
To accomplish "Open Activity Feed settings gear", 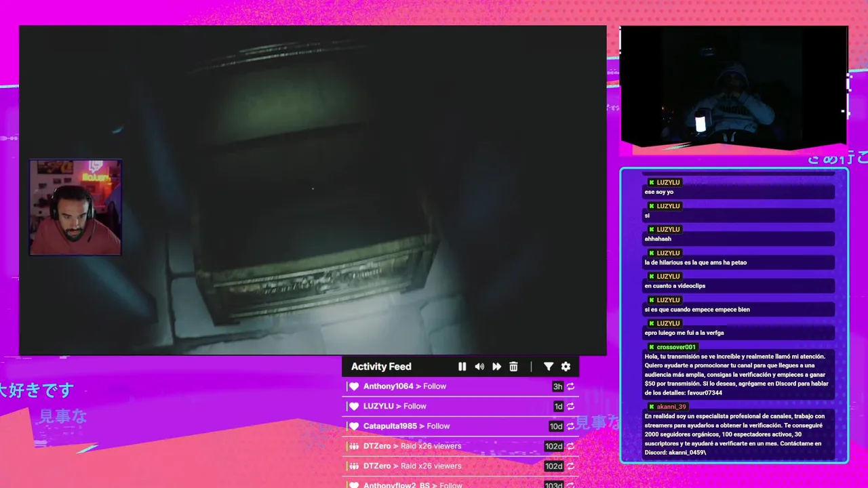I will 566,367.
